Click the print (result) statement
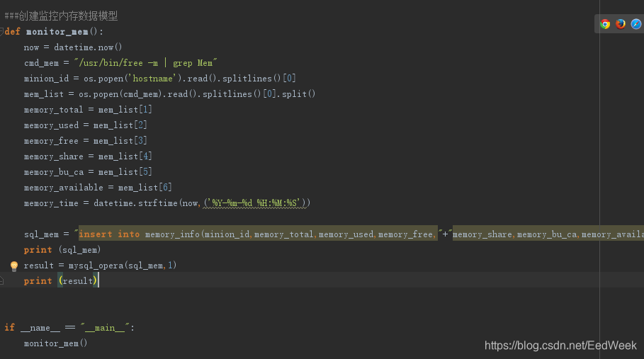Screen dimensions: 644x359 pyautogui.click(x=61, y=281)
